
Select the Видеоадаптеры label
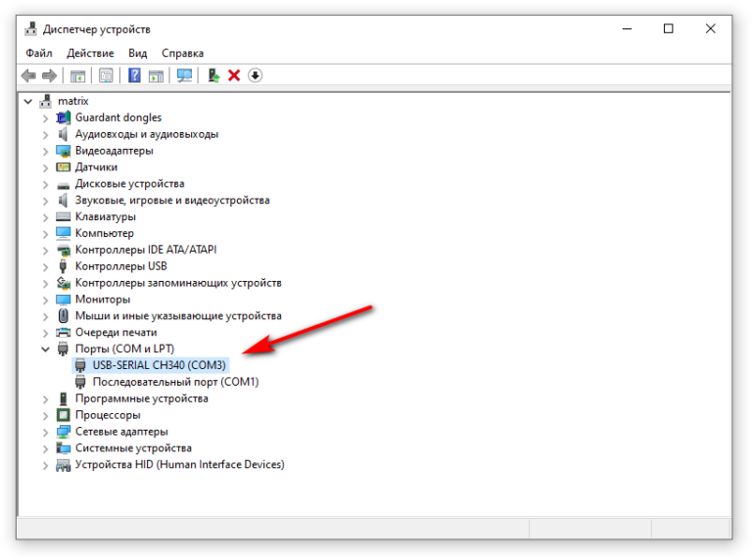pyautogui.click(x=115, y=151)
